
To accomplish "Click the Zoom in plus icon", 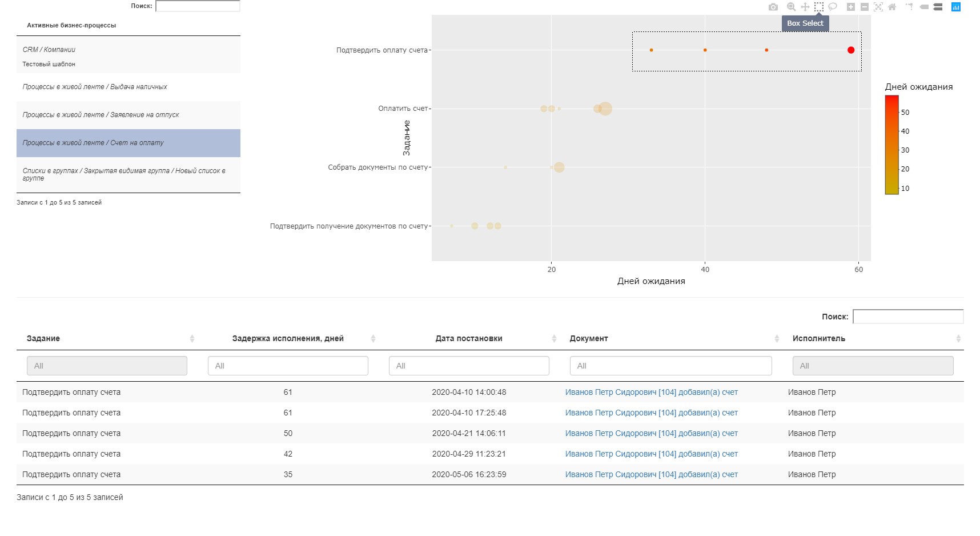I will pyautogui.click(x=850, y=7).
